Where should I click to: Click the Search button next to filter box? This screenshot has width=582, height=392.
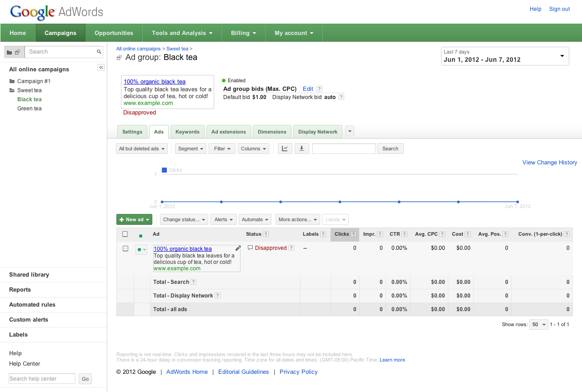pyautogui.click(x=390, y=149)
